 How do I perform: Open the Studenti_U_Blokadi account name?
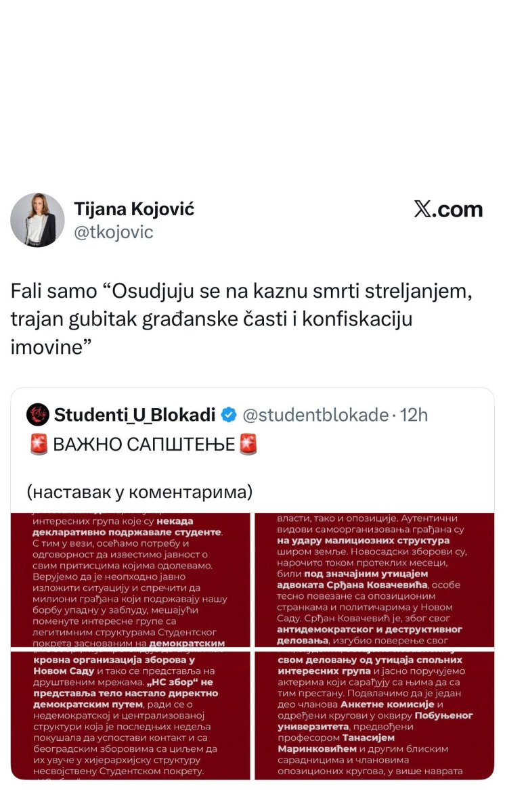pos(134,414)
